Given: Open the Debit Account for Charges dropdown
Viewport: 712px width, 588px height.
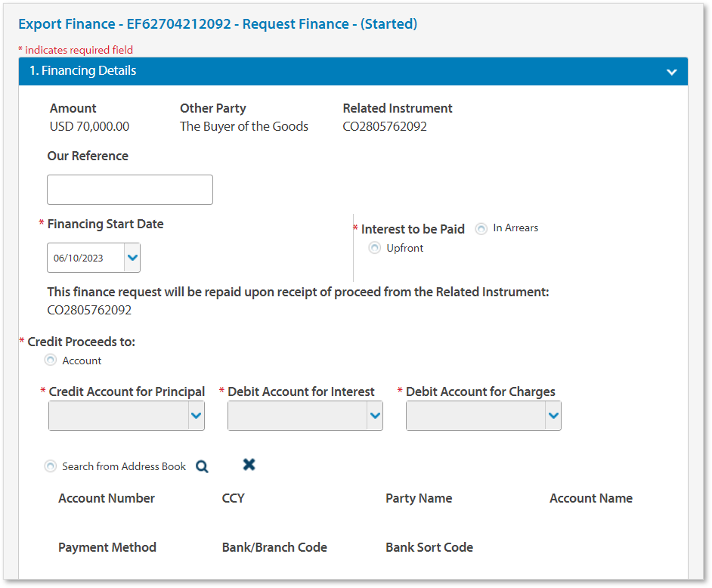Looking at the screenshot, I should click(551, 415).
